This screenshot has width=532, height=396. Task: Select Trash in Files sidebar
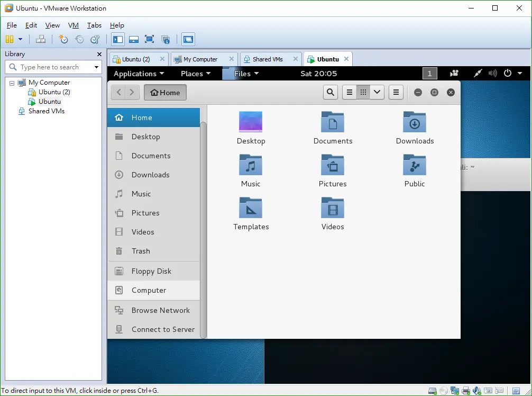154,251
